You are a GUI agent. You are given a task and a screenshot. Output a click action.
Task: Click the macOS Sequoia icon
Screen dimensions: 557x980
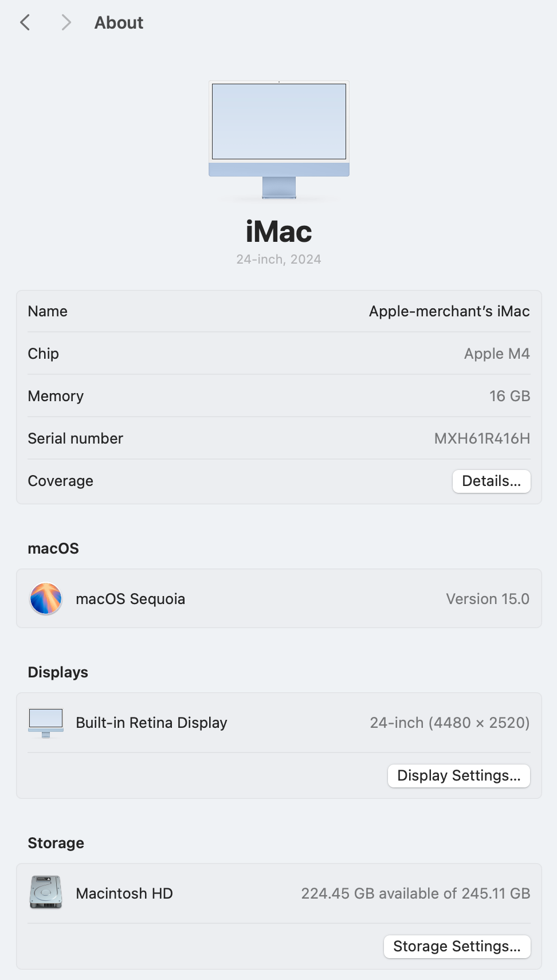coord(46,599)
